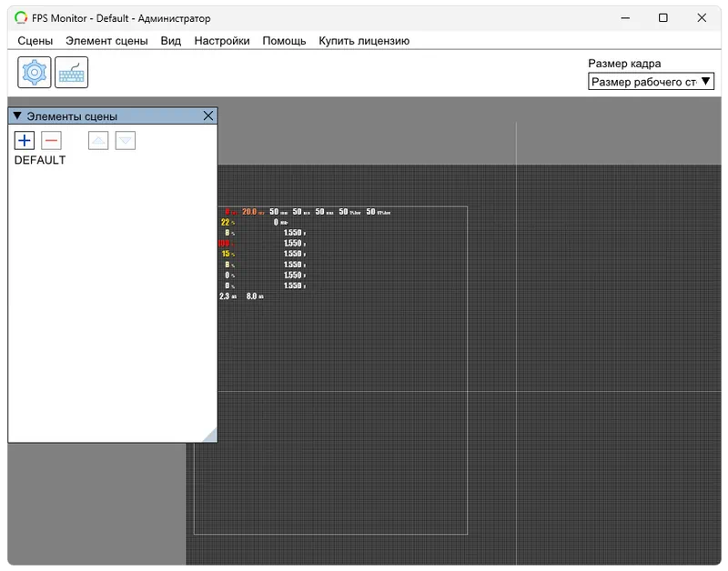Add a scene element with the plus button
The image size is (728, 571).
(25, 141)
